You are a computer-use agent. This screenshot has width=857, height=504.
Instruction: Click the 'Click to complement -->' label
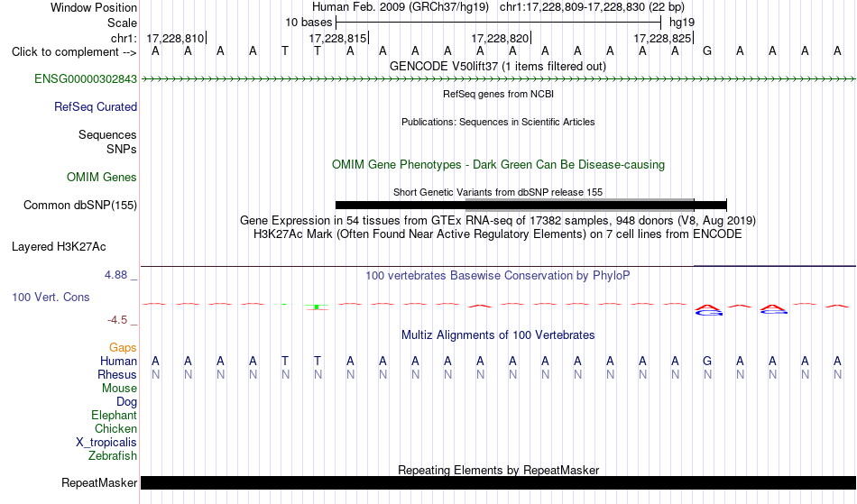tap(74, 52)
